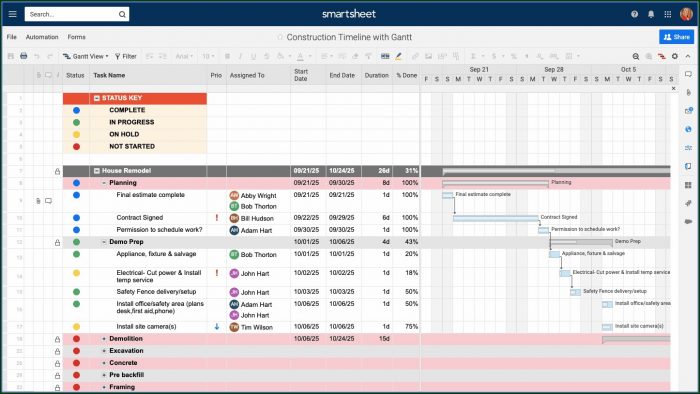Click the undo arrow icon

pos(37,56)
